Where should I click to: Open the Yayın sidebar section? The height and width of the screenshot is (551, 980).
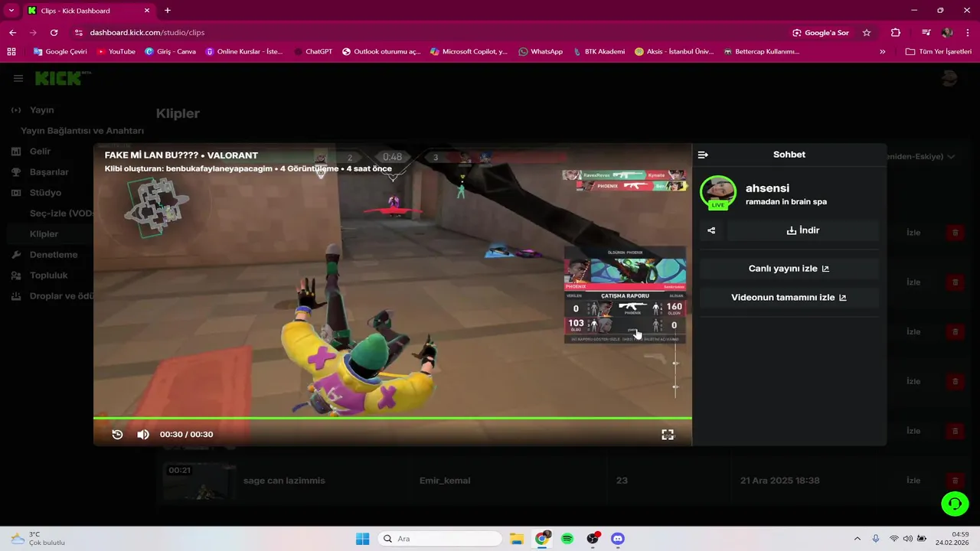click(x=41, y=110)
